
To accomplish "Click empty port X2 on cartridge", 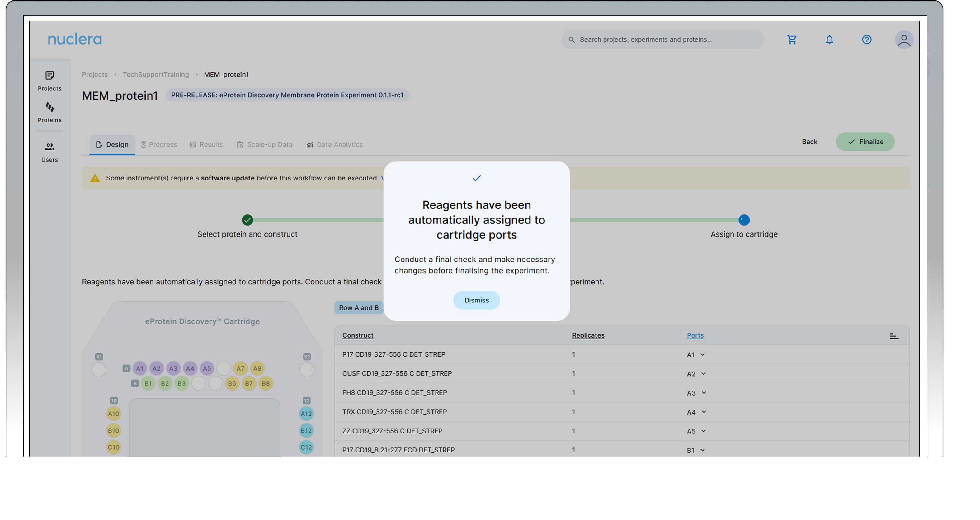I will 307,369.
